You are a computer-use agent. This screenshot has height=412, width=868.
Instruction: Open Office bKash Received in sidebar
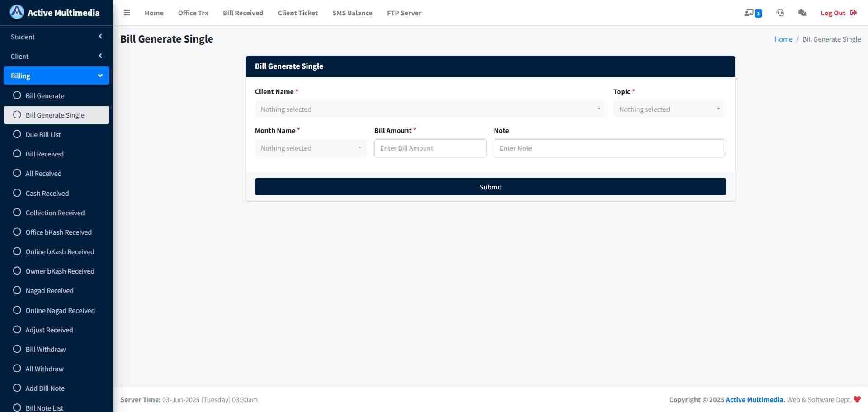pyautogui.click(x=57, y=232)
